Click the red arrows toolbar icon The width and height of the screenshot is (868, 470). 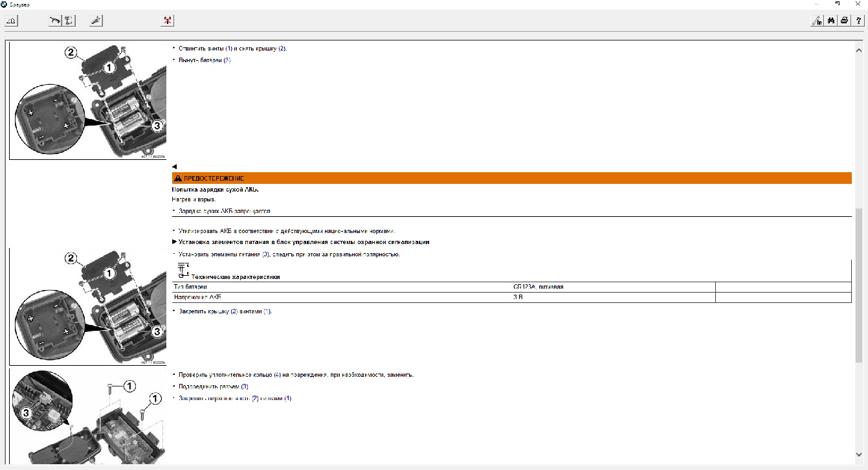(x=168, y=21)
